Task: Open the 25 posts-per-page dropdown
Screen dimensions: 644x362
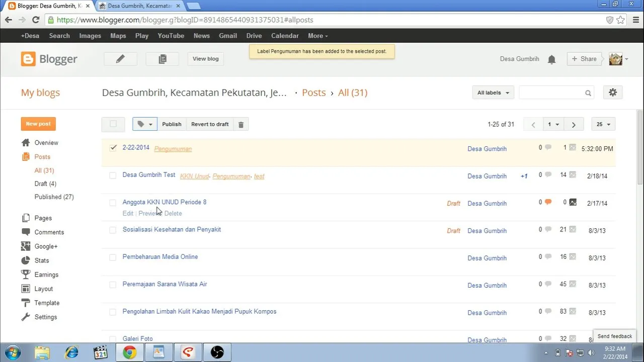Action: 603,124
